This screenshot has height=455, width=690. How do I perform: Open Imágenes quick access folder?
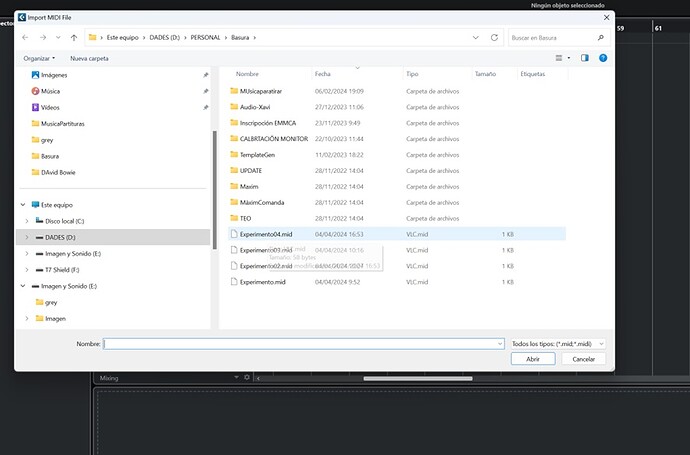49,75
